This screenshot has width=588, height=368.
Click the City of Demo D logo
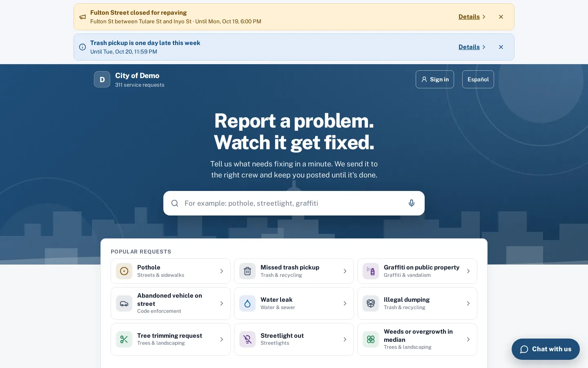tap(102, 79)
